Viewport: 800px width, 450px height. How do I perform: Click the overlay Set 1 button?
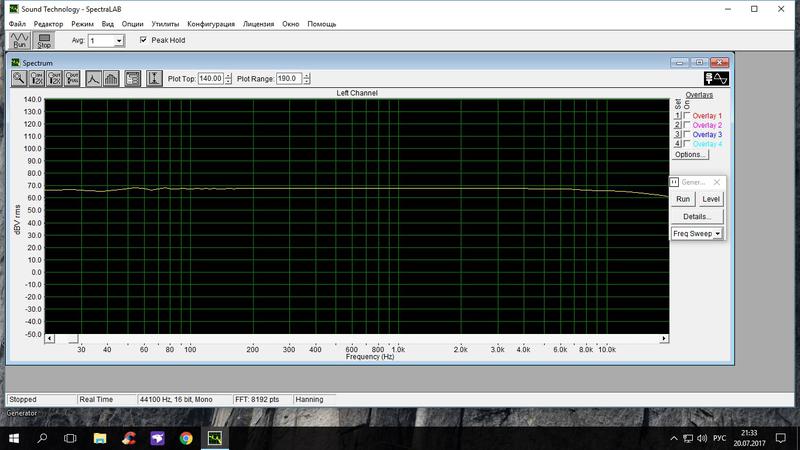pos(678,116)
